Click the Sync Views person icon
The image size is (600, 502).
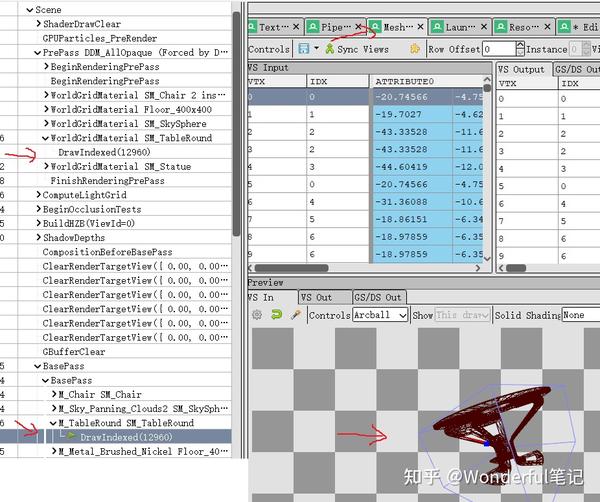click(329, 49)
